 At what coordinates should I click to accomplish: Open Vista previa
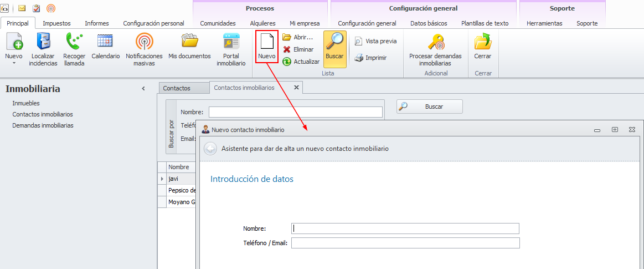pos(376,41)
